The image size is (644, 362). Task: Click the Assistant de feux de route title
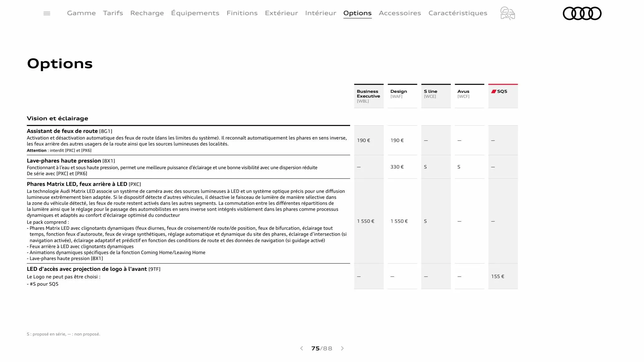[x=62, y=131]
